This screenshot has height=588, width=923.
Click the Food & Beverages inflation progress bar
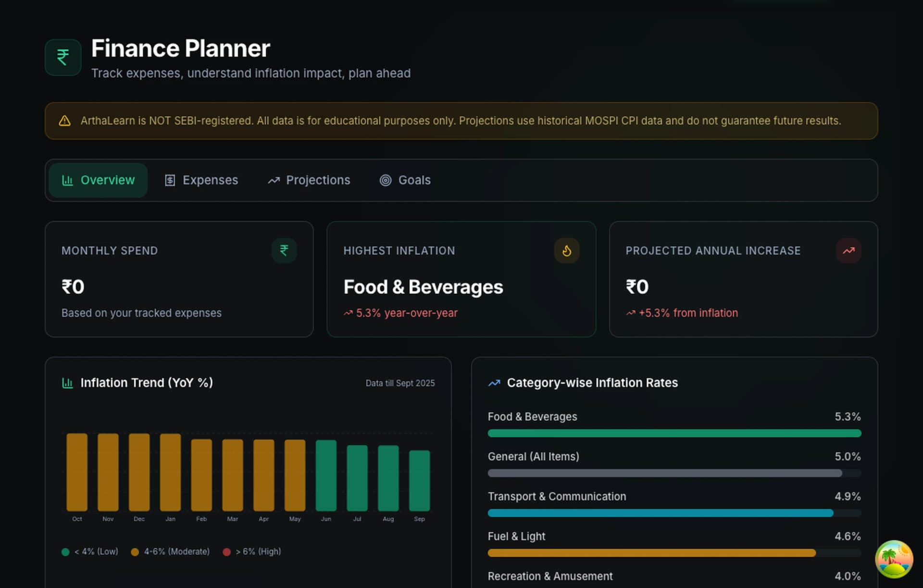tap(673, 433)
